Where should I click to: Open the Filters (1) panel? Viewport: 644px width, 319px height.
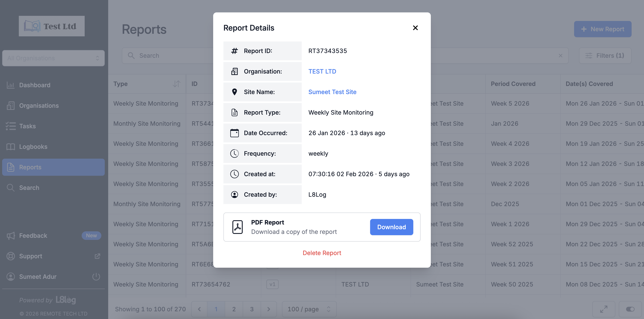[x=605, y=56]
